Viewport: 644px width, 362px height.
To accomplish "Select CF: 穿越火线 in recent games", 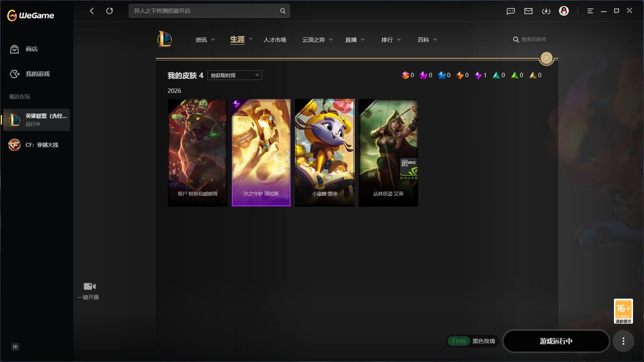I will 37,145.
